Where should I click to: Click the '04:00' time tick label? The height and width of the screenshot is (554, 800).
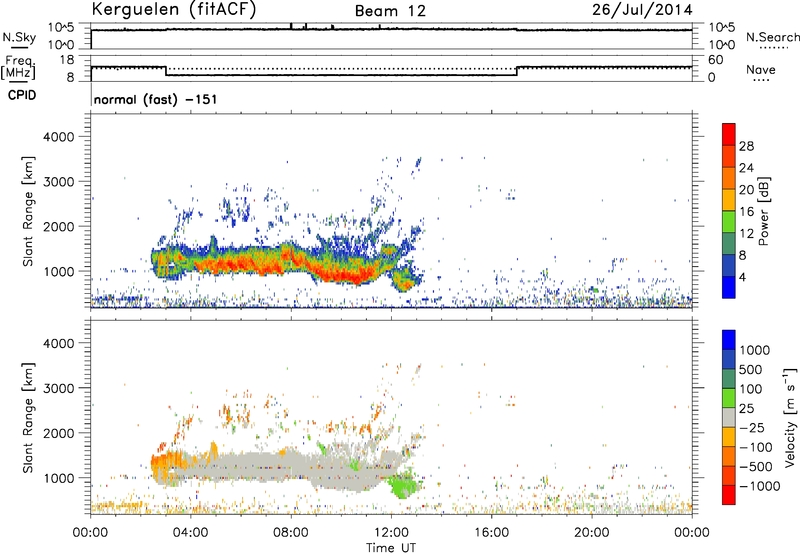[191, 533]
